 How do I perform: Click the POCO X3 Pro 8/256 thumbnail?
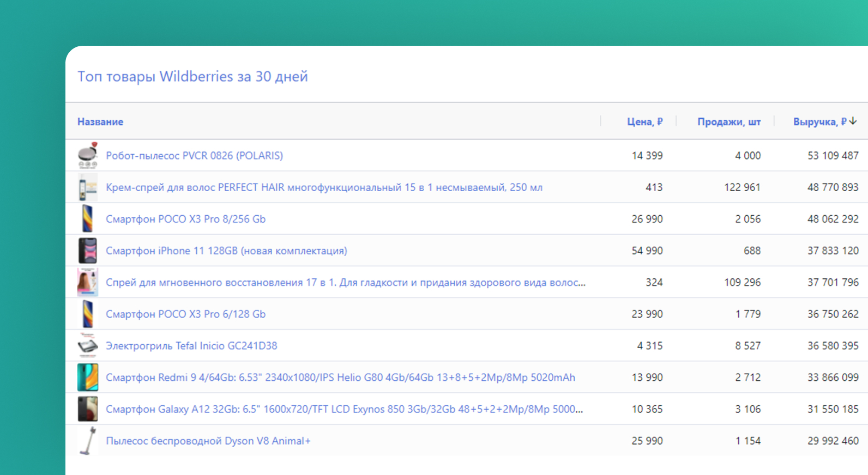pos(87,219)
